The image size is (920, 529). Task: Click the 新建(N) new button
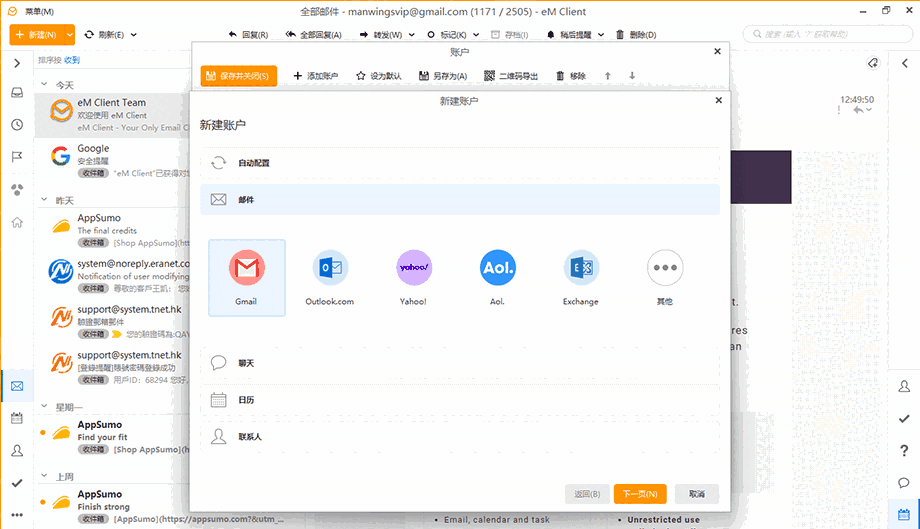pos(36,35)
